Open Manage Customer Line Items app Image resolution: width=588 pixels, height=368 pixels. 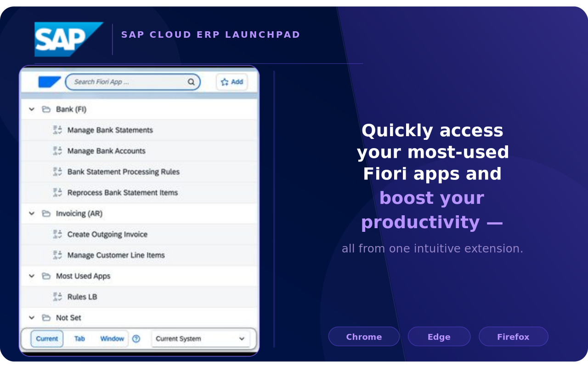(139, 255)
